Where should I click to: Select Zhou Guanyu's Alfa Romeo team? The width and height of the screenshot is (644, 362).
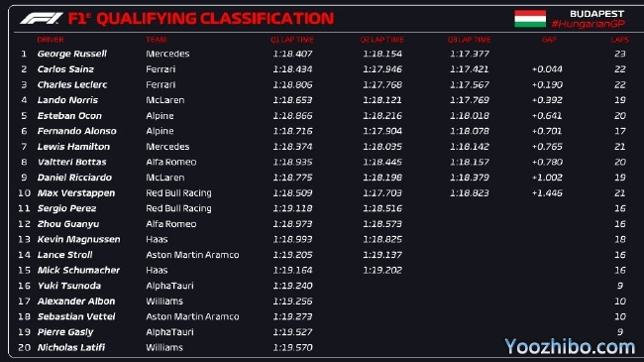click(170, 224)
